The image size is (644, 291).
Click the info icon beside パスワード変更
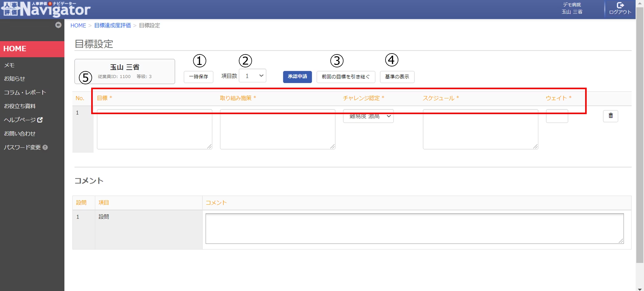45,147
